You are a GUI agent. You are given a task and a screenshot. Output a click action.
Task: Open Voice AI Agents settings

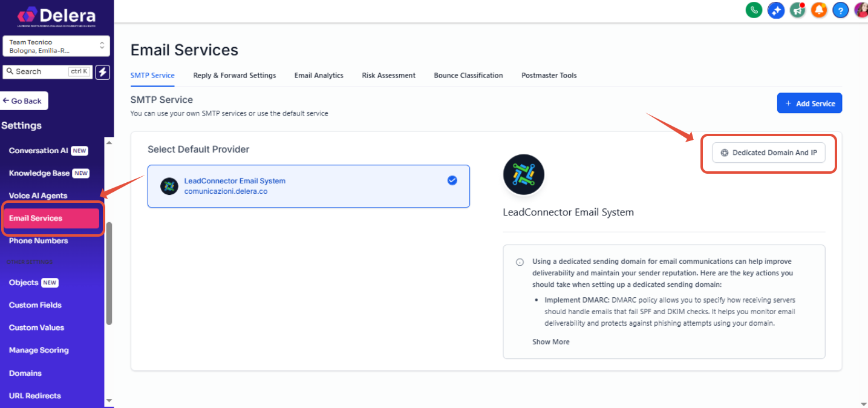tap(38, 196)
